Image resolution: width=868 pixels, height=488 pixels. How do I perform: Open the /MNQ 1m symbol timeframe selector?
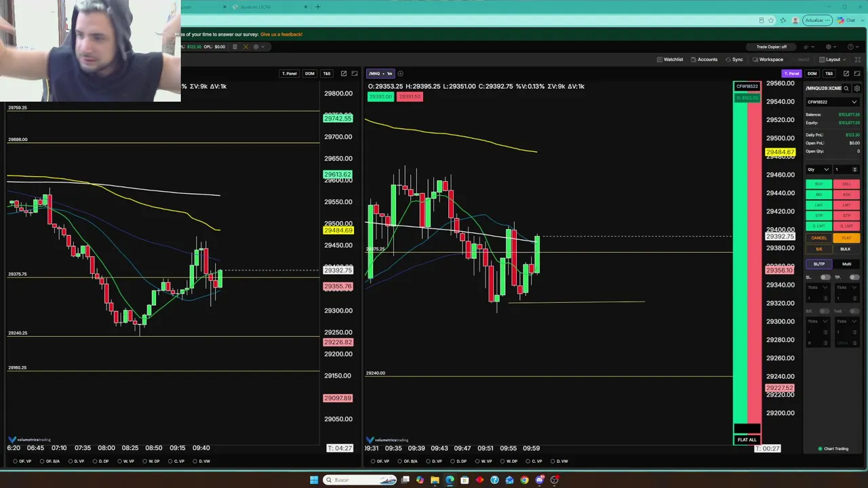point(380,73)
